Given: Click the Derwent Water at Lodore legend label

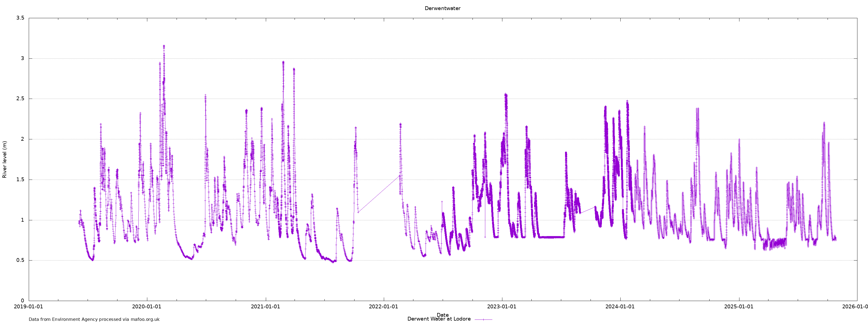Looking at the screenshot, I should tap(439, 319).
